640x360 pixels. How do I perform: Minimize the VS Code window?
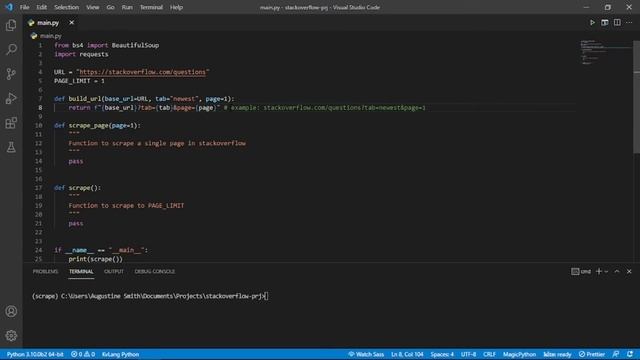[x=587, y=7]
